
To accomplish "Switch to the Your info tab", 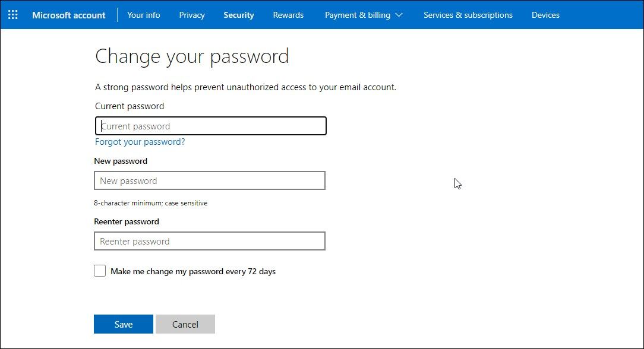I will coord(143,15).
